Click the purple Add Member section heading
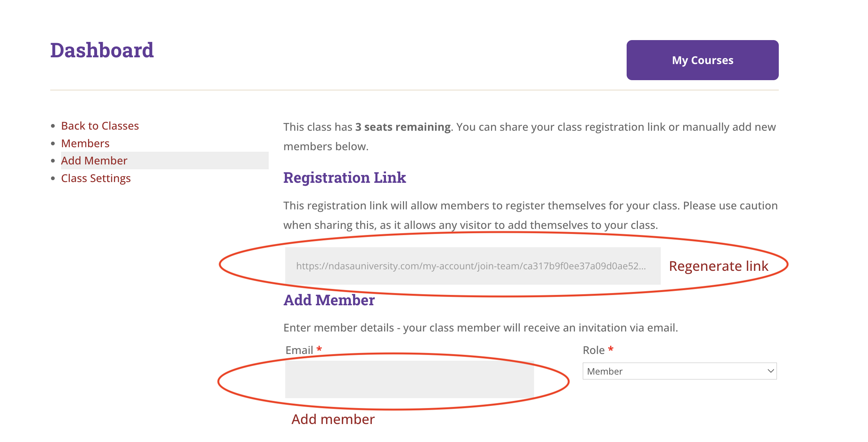Viewport: 868px width, 442px height. point(329,300)
